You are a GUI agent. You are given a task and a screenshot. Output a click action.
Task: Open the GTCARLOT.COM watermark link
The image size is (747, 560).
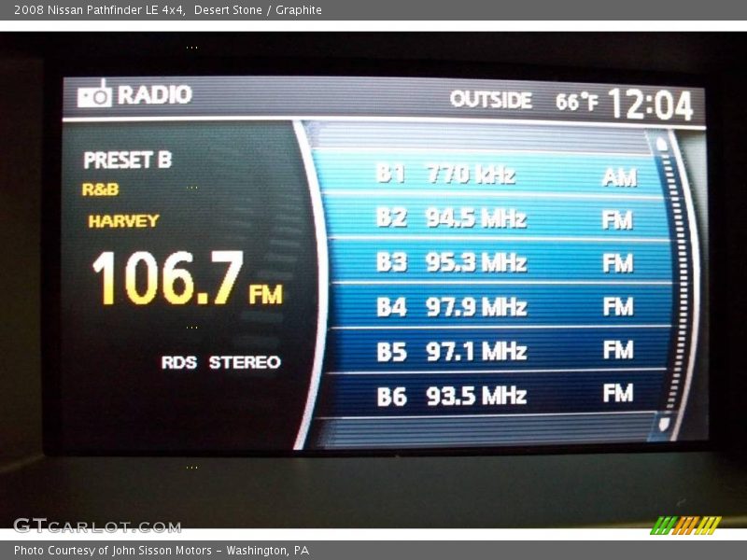tap(97, 526)
